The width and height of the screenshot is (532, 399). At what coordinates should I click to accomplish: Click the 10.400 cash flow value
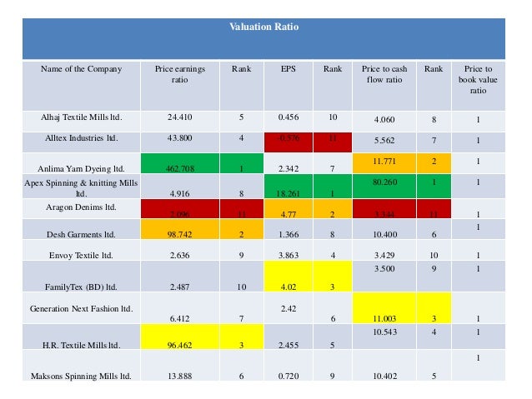tap(384, 235)
